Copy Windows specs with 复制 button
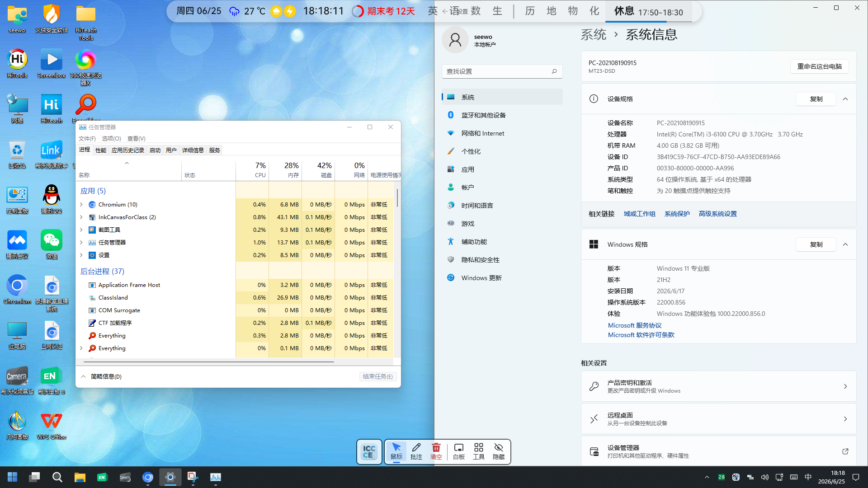The height and width of the screenshot is (488, 868). click(816, 244)
